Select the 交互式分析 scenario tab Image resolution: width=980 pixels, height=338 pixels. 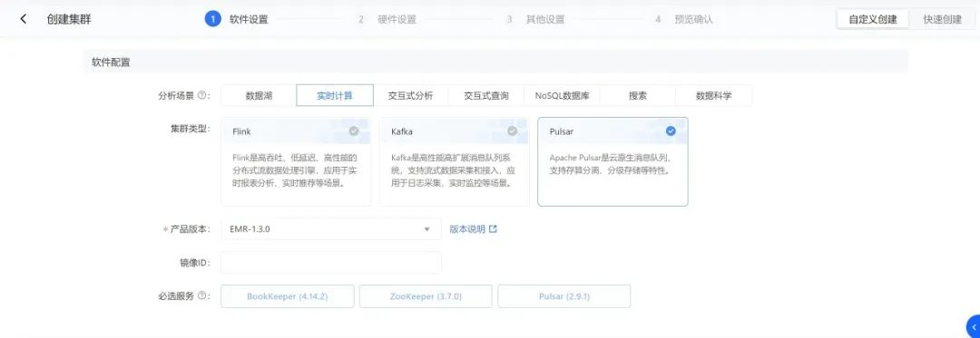pyautogui.click(x=411, y=96)
